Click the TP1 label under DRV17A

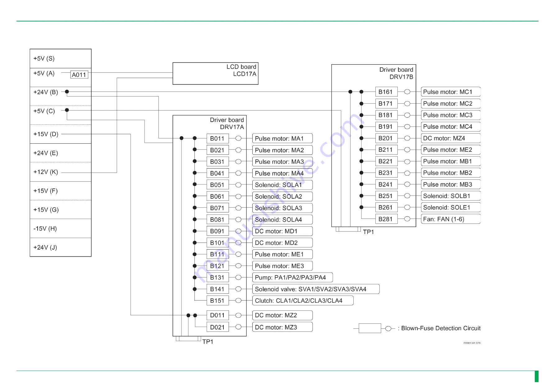click(208, 342)
